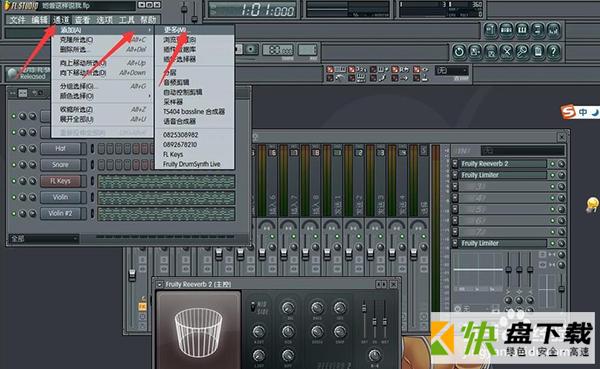
Task: Click the Snare channel volume knob
Action: point(33,165)
